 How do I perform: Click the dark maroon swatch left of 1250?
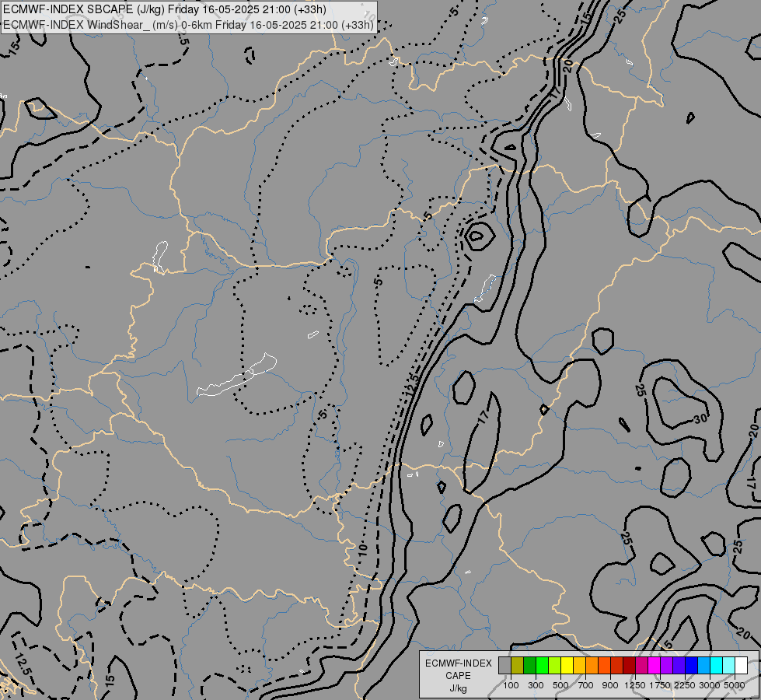pos(630,665)
